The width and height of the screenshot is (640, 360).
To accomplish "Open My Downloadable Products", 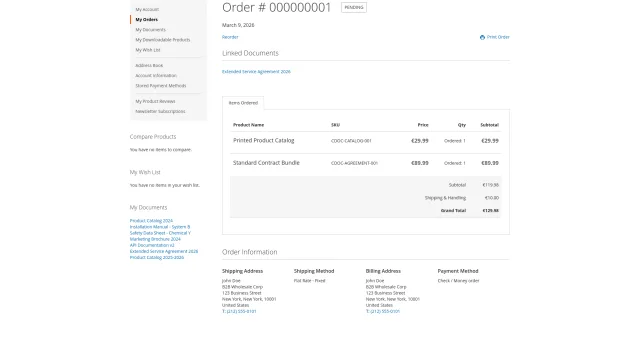I will [x=163, y=40].
